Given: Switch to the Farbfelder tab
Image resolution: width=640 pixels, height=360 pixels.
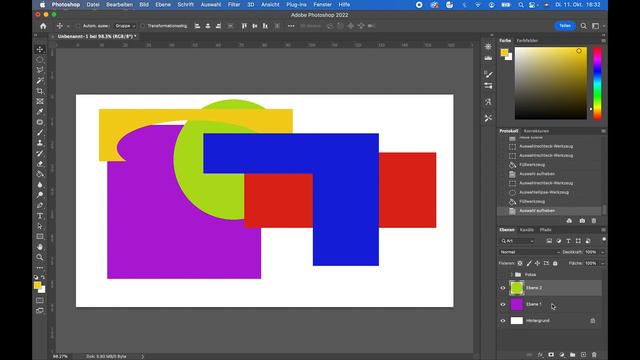Looking at the screenshot, I should click(x=527, y=40).
